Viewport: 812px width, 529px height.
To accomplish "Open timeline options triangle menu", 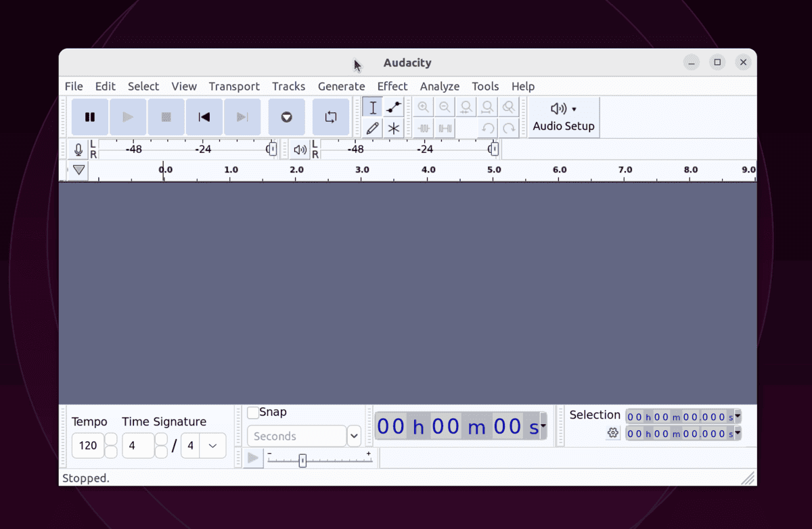I will tap(79, 170).
